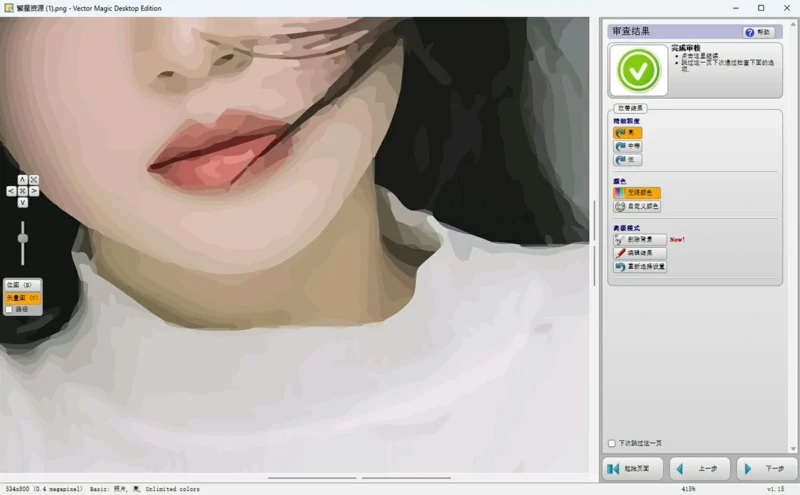The width and height of the screenshot is (800, 495).
Task: Click the large green checkmark icon
Action: tap(637, 69)
